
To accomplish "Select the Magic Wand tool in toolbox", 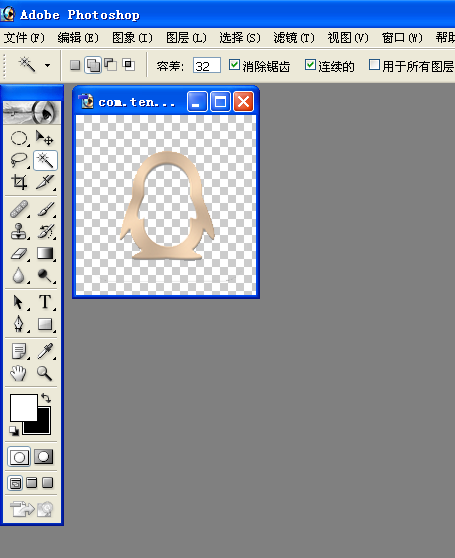I will 45,160.
